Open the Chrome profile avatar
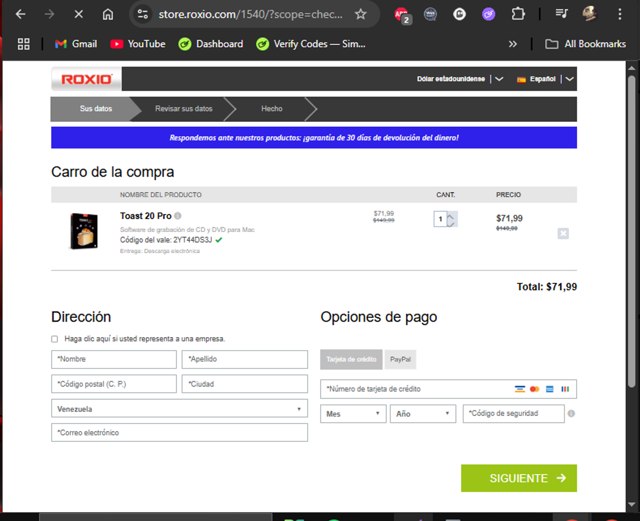 pos(589,14)
